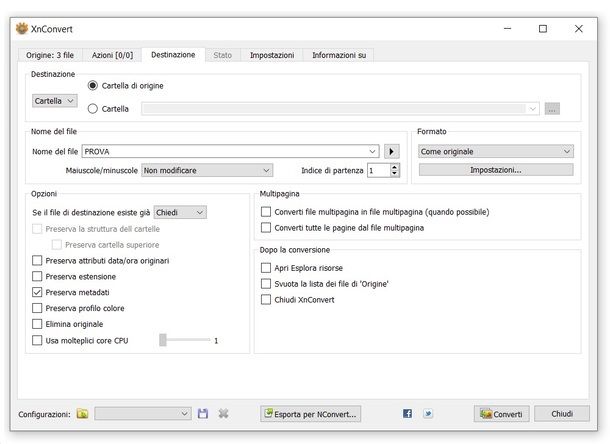Open the configurations folder icon
610x444 pixels.
coord(83,413)
